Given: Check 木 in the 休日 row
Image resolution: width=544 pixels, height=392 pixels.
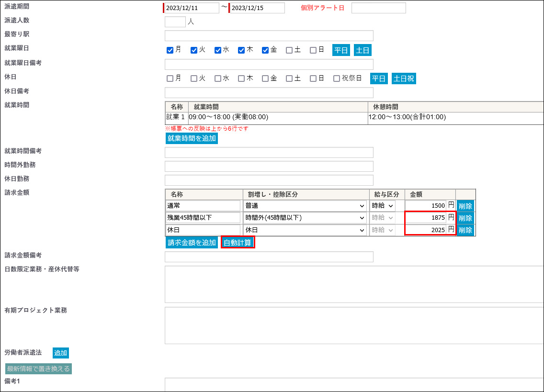Looking at the screenshot, I should 241,78.
